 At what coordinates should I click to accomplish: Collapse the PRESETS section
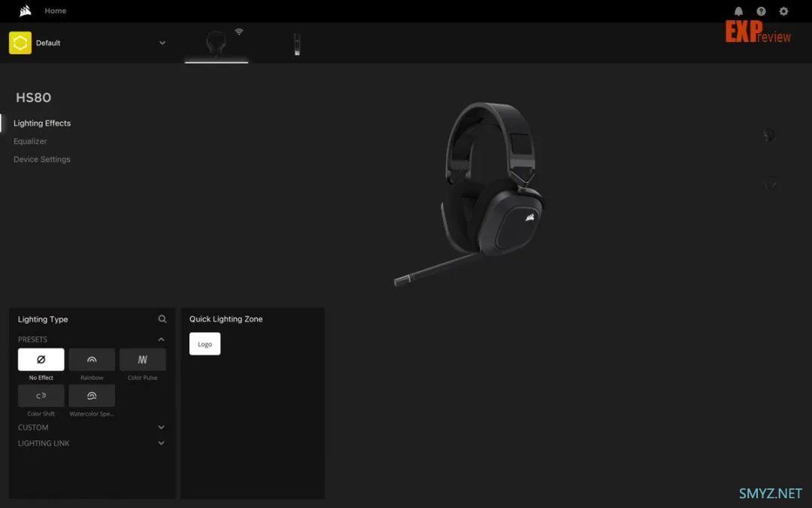click(x=161, y=339)
